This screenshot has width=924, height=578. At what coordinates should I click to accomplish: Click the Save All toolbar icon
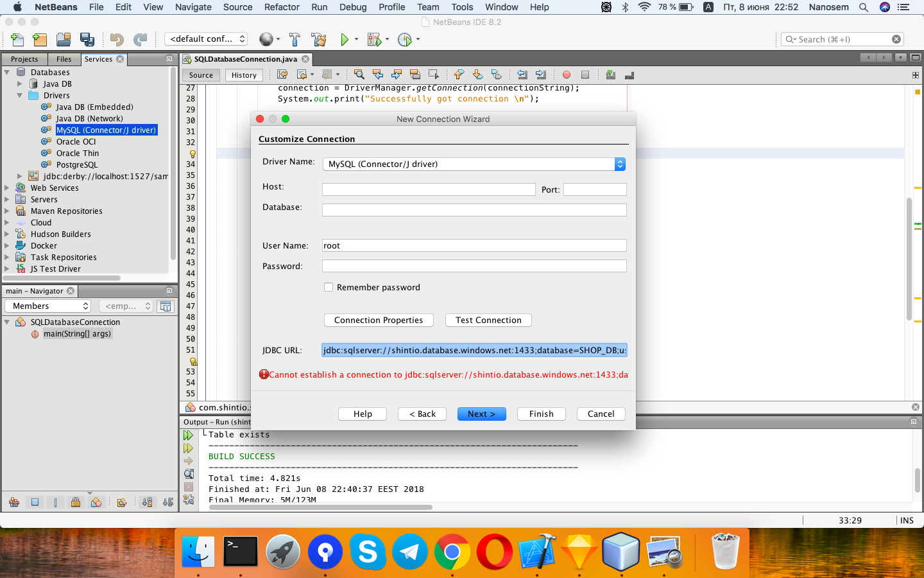tap(87, 39)
